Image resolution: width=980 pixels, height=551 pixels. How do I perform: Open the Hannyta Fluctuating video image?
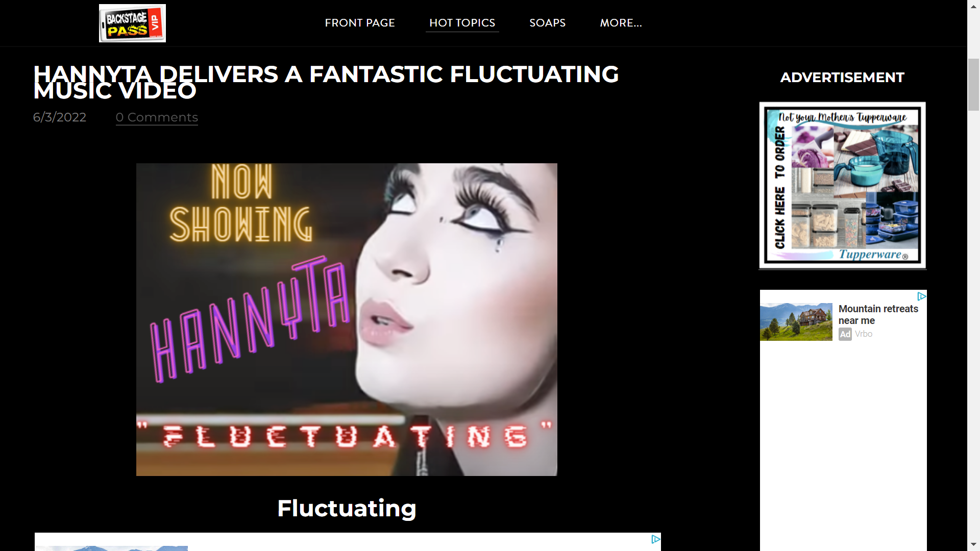tap(347, 319)
